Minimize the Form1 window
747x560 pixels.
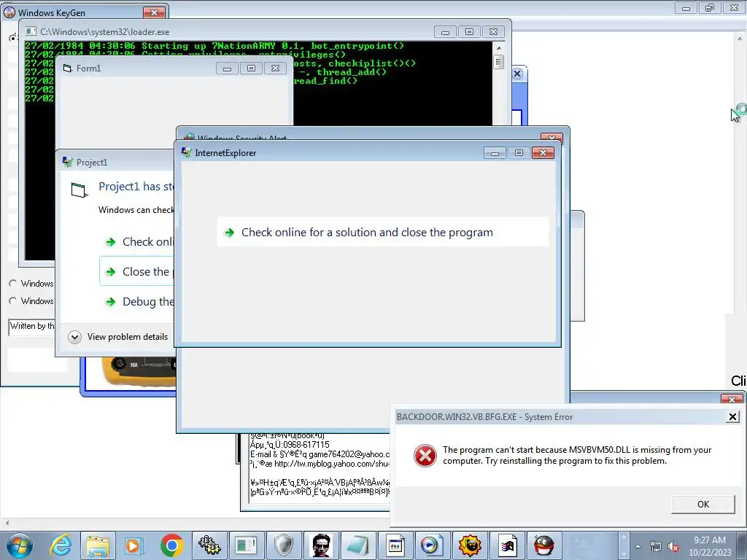(228, 69)
